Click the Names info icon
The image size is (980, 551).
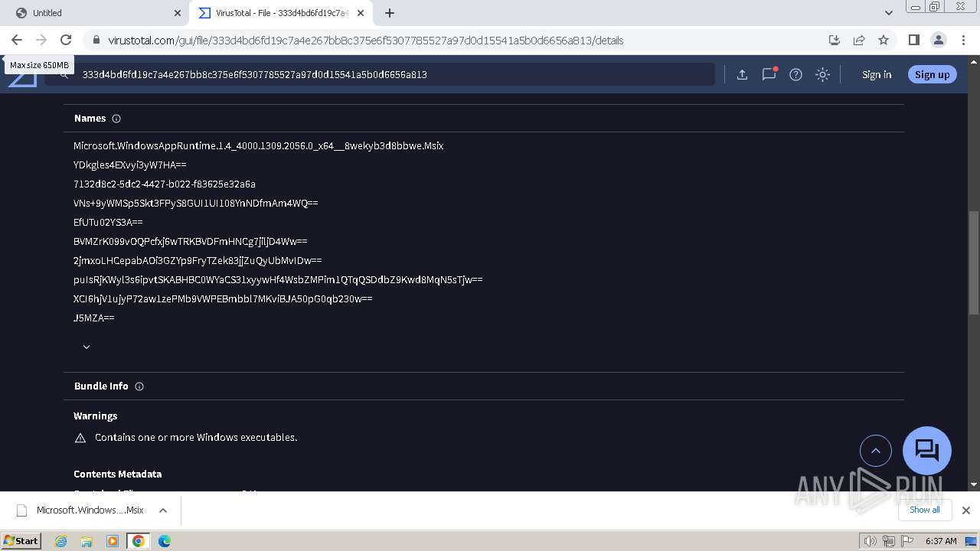[116, 119]
